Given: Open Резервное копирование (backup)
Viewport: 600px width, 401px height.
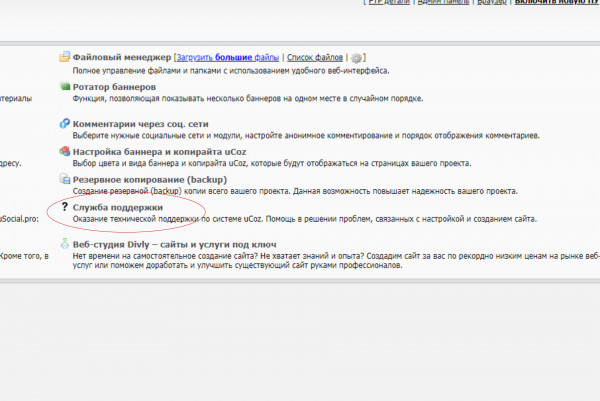Looking at the screenshot, I should (x=150, y=180).
